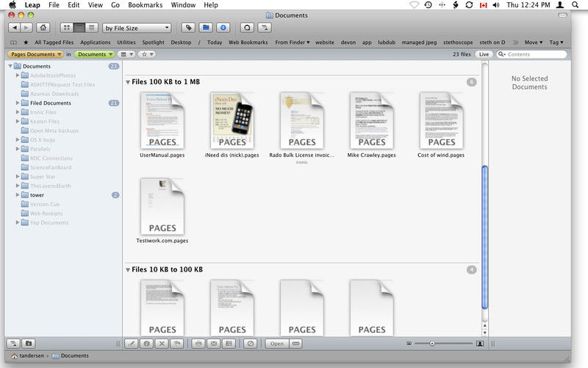Open the Applications bookmark
588x368 pixels.
pyautogui.click(x=96, y=43)
